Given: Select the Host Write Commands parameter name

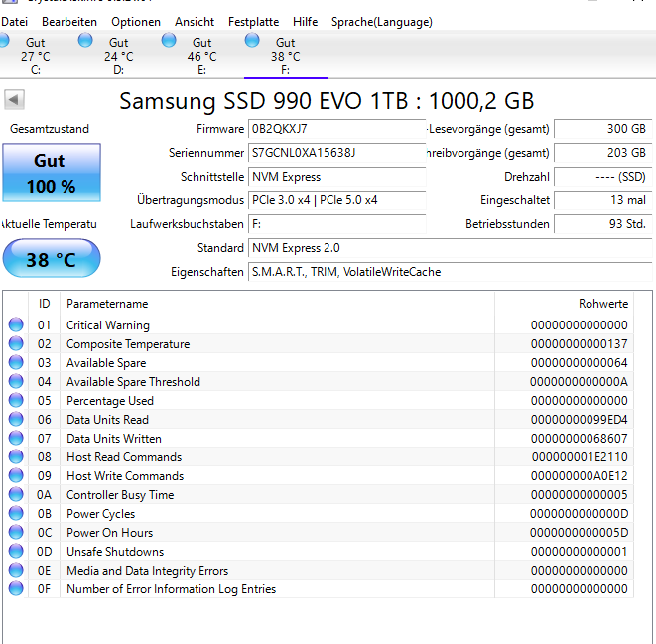Looking at the screenshot, I should click(x=125, y=476).
